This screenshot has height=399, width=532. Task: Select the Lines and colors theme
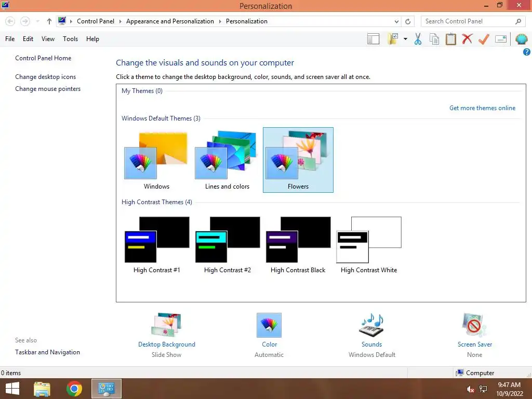pos(227,160)
